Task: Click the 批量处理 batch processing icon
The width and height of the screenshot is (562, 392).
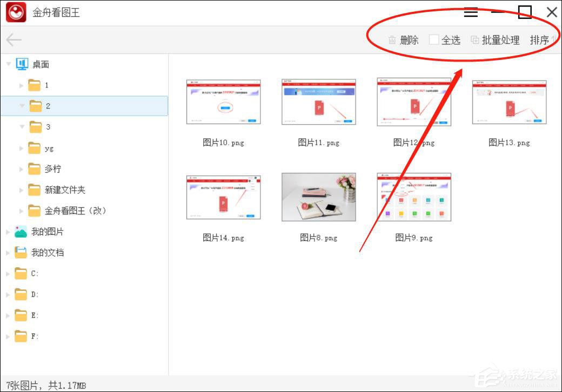Action: (475, 39)
